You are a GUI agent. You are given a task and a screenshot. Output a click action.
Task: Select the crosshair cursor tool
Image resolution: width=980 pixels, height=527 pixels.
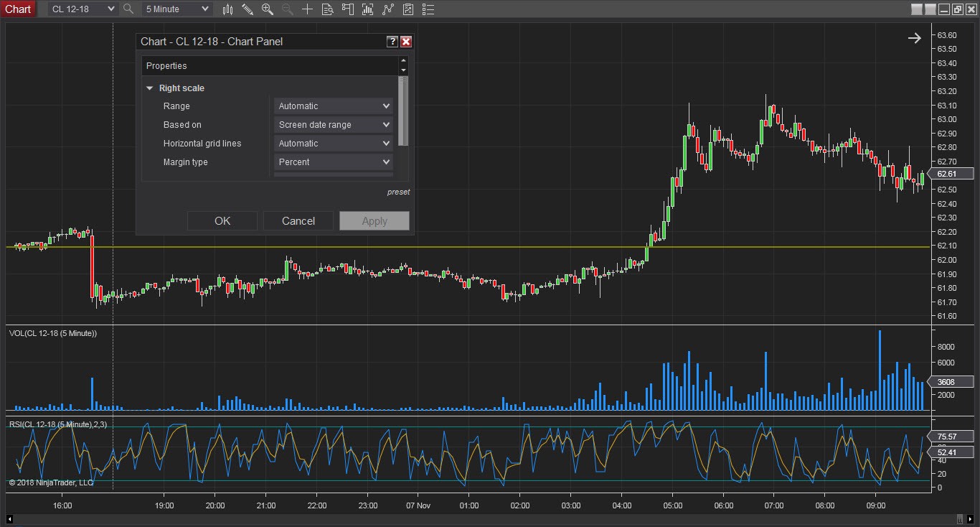[307, 9]
